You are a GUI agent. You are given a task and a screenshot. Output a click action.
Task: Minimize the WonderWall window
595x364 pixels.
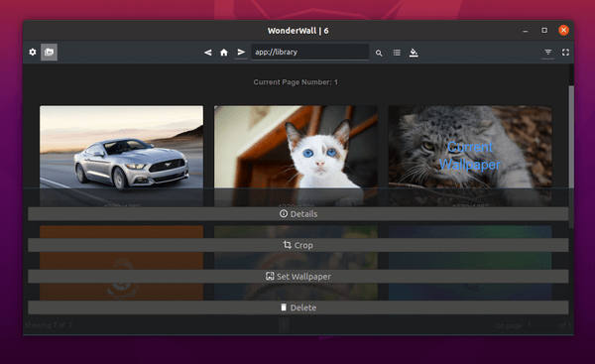526,31
